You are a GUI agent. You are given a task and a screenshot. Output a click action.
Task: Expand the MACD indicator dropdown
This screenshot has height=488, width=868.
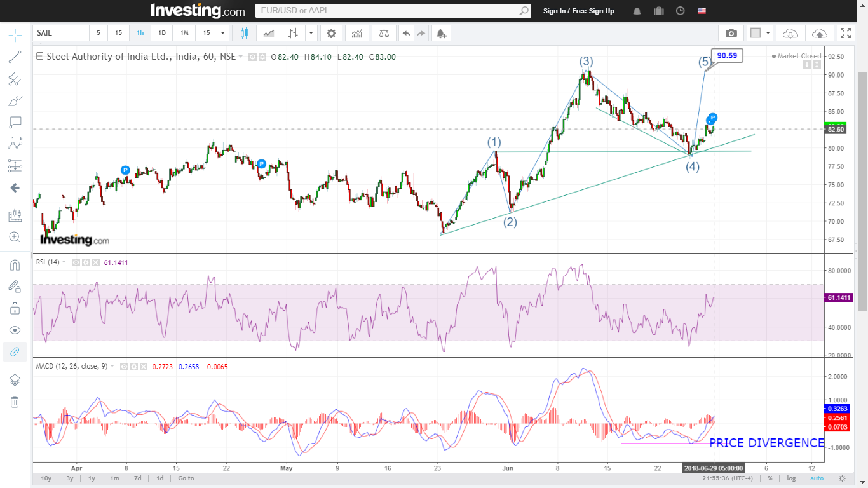coord(112,366)
